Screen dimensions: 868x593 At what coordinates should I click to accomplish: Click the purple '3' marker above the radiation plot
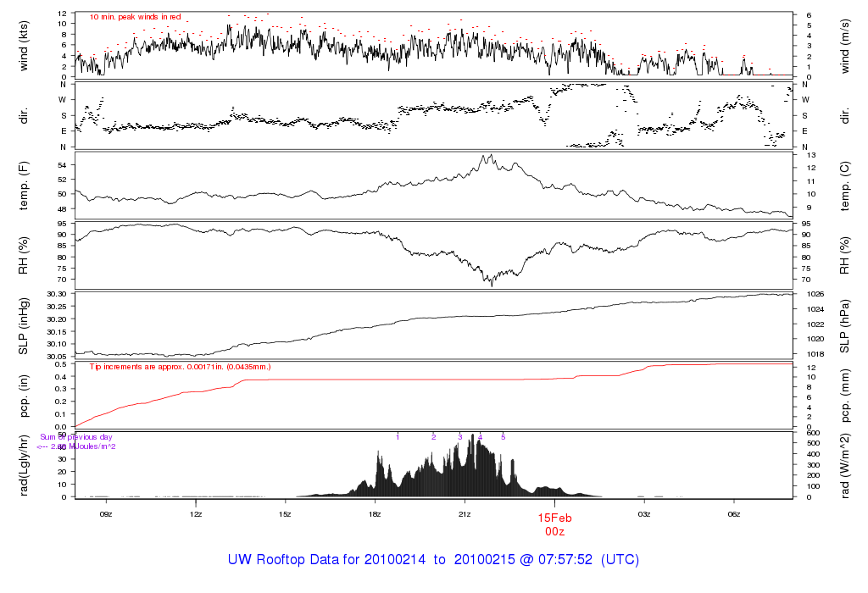[x=460, y=437]
